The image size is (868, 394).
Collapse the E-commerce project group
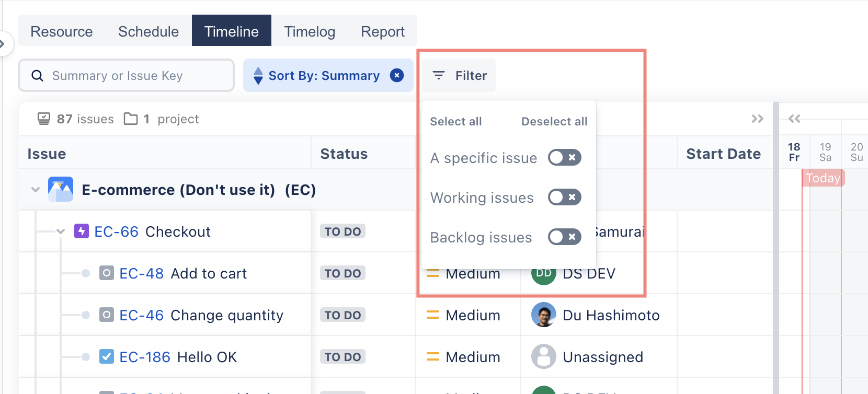(x=36, y=190)
